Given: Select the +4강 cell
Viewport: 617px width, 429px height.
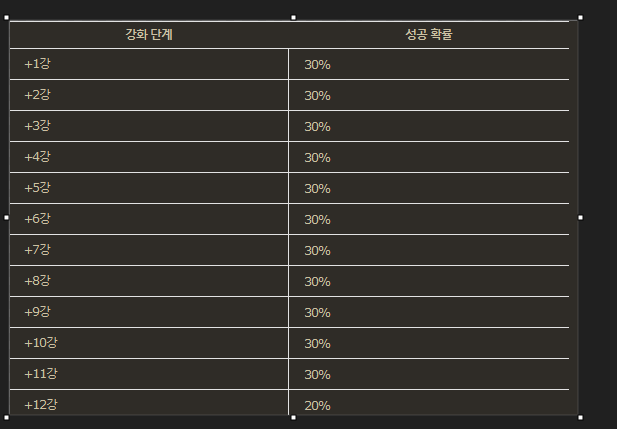Looking at the screenshot, I should point(38,157).
